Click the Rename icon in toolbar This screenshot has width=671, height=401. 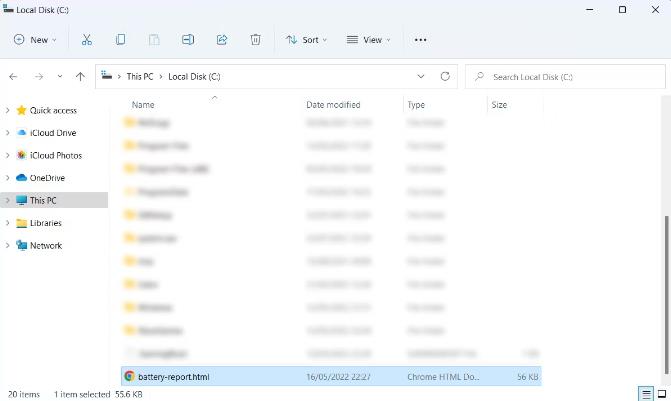(x=188, y=40)
